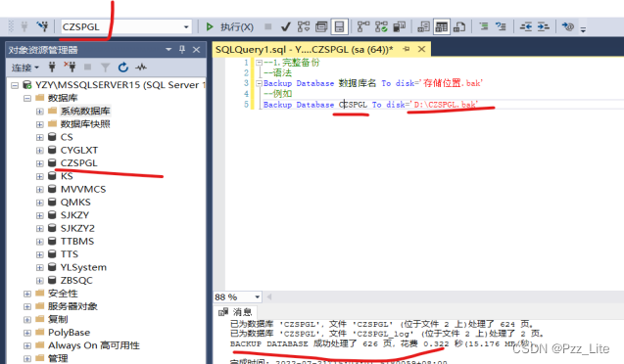This screenshot has height=364, width=624.
Task: Select the Results to File icon
Action: pyautogui.click(x=459, y=27)
